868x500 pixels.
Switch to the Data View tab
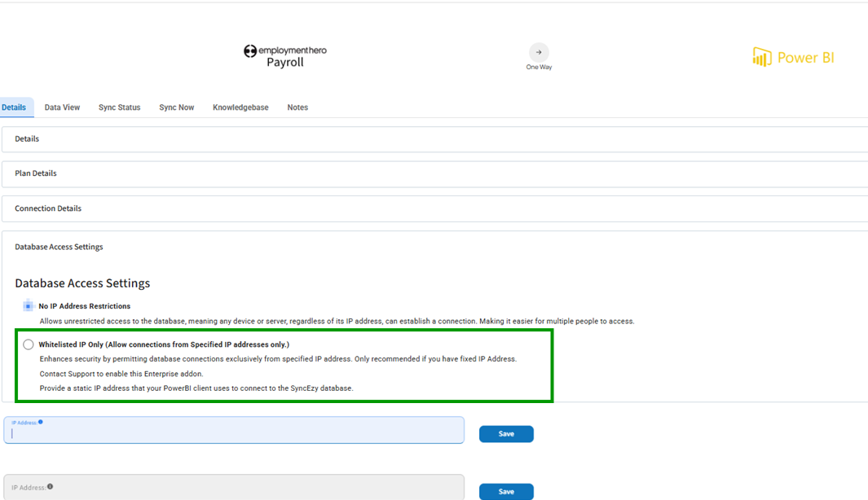point(62,107)
